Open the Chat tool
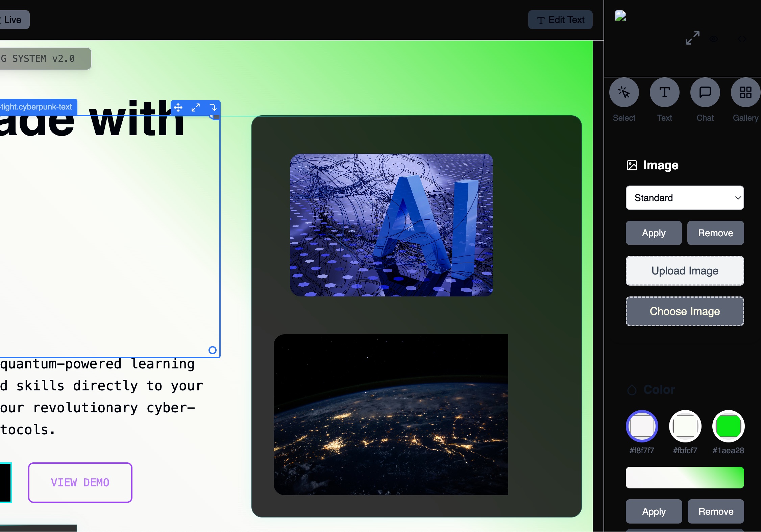The width and height of the screenshot is (761, 532). point(705,93)
